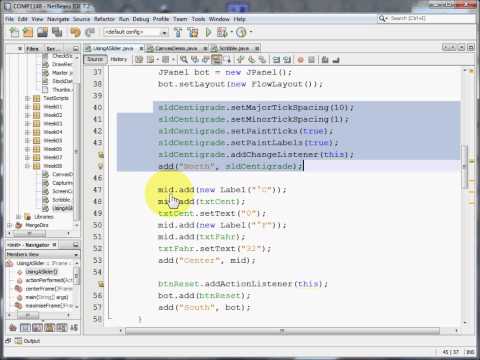
Task: Close the UsingASlider.java tab
Action: pyautogui.click(x=141, y=49)
